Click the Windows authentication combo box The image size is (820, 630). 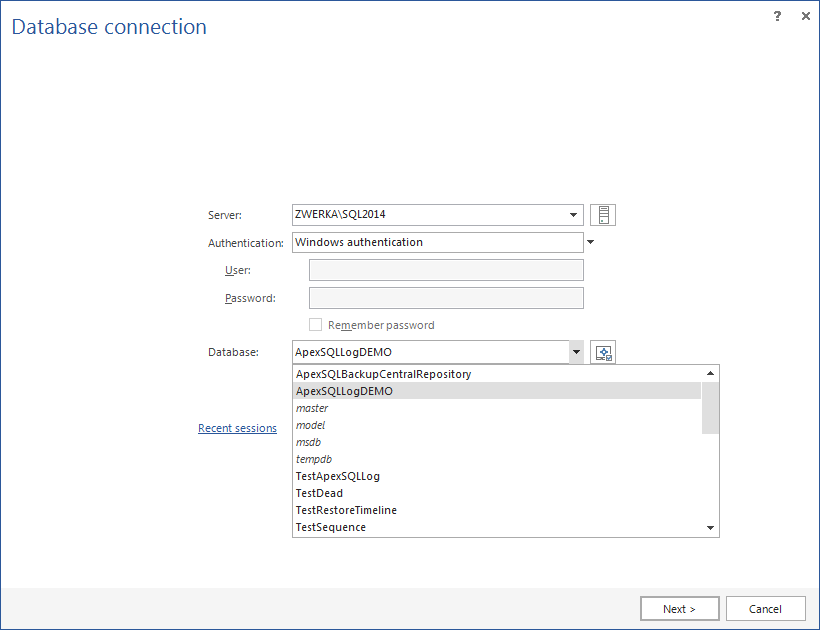point(438,243)
